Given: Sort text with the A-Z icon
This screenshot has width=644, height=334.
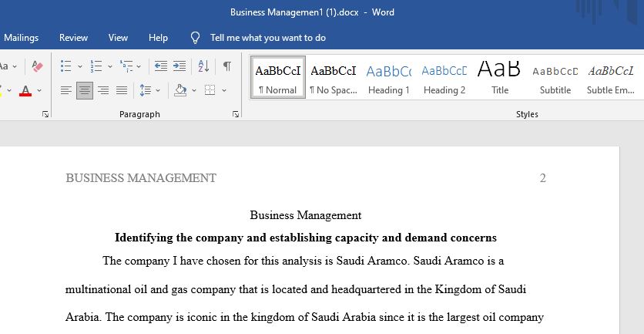Looking at the screenshot, I should click(203, 66).
